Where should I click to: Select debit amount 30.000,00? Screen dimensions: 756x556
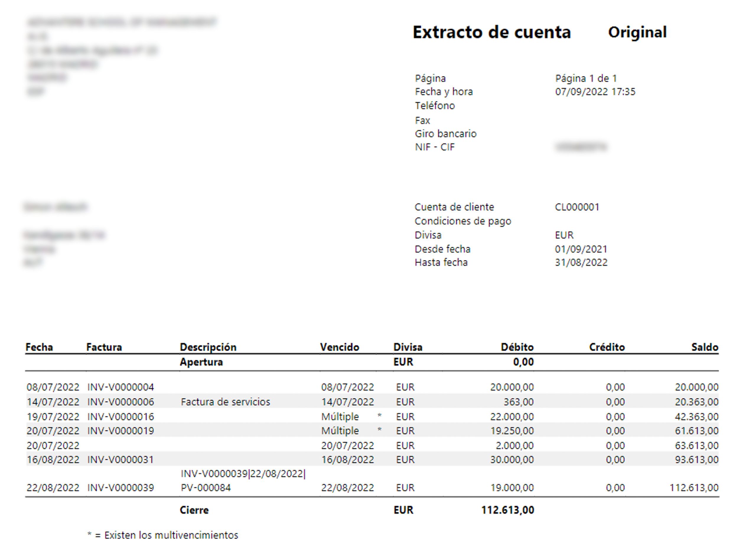[512, 460]
